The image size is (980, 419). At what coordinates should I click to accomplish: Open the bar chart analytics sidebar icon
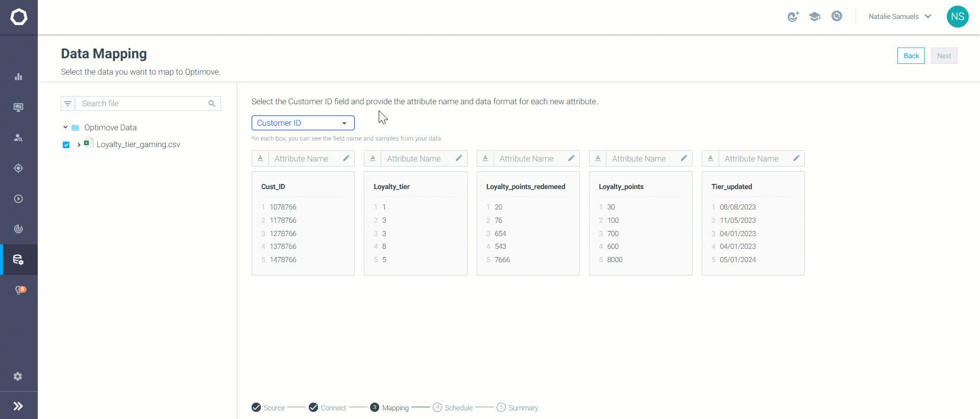[18, 77]
